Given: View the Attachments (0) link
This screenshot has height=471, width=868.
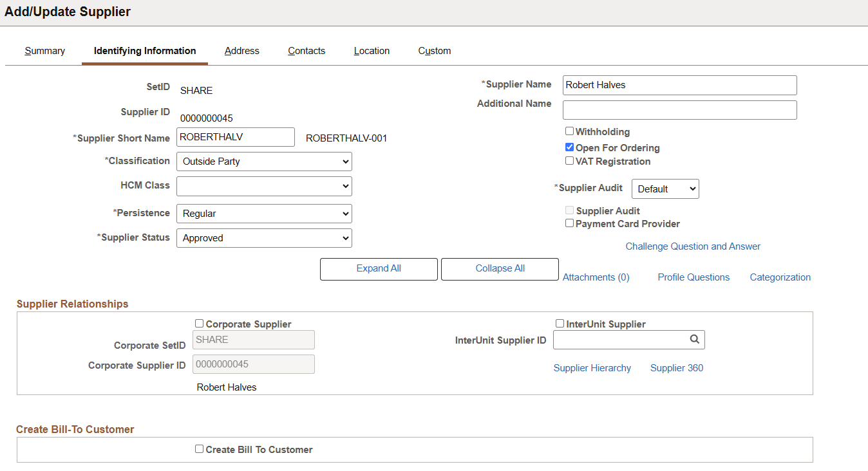Looking at the screenshot, I should point(596,277).
